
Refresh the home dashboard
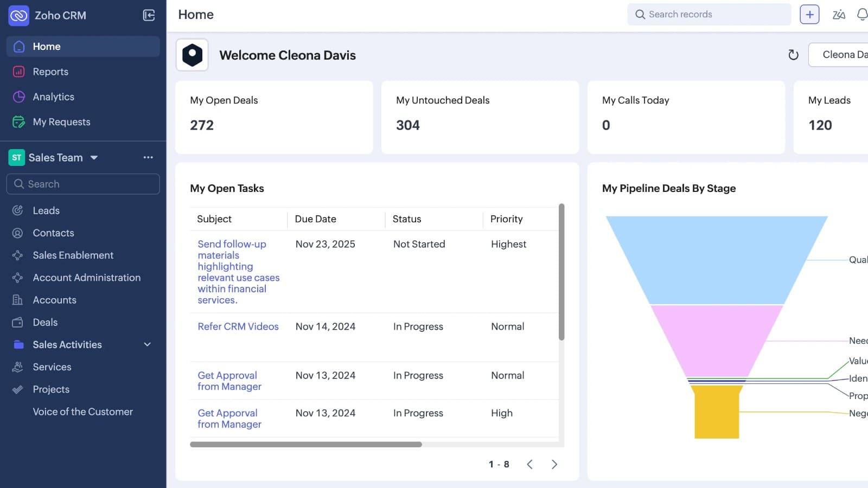coord(793,55)
